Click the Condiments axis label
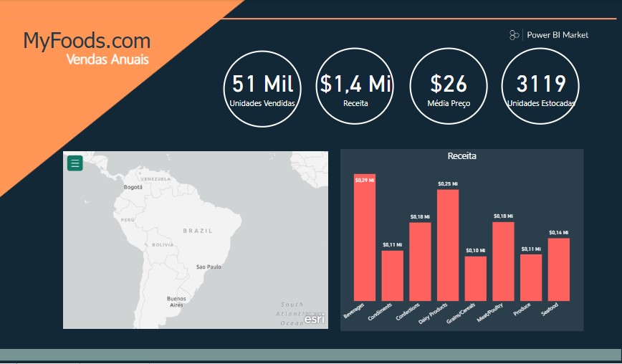622x364 pixels. tap(380, 312)
